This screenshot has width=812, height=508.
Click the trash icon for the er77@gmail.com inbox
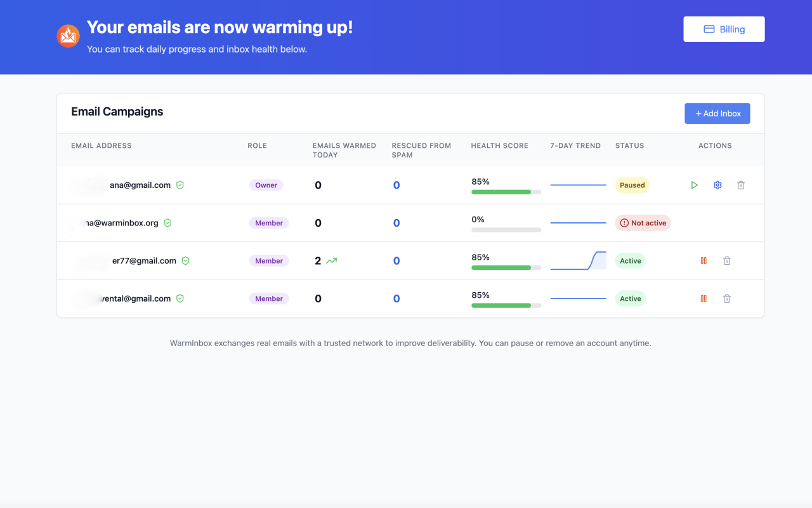pos(727,260)
